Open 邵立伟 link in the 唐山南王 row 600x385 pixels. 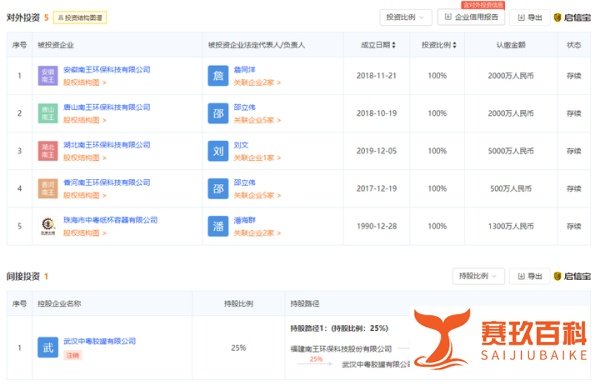click(245, 107)
